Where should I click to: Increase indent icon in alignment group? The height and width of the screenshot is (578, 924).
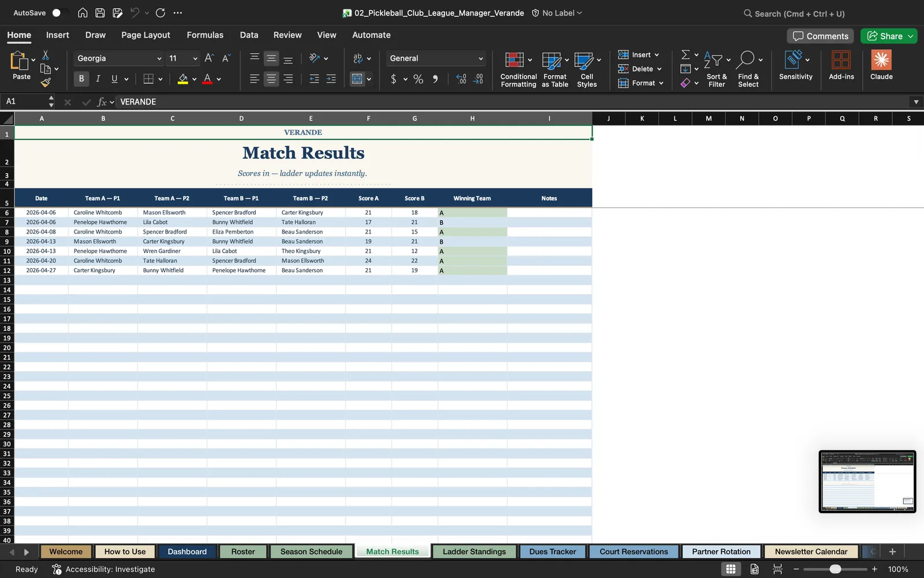[331, 79]
